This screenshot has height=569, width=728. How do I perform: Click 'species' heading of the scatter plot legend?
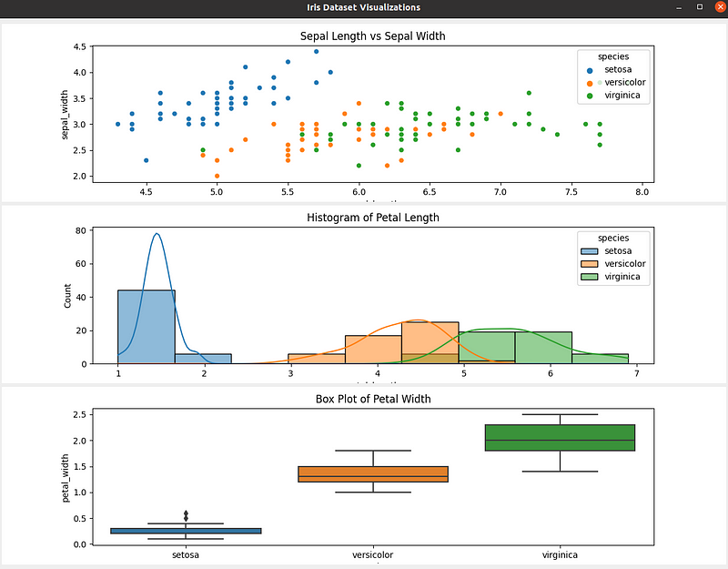[x=613, y=56]
